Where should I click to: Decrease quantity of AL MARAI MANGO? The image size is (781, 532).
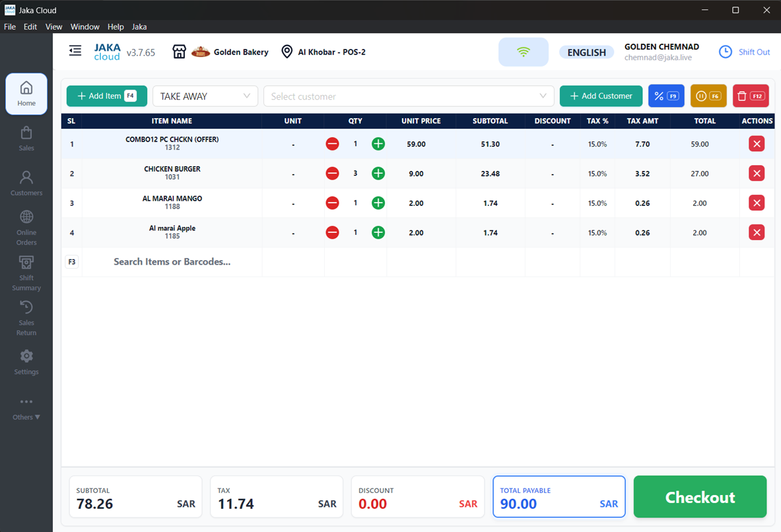332,203
